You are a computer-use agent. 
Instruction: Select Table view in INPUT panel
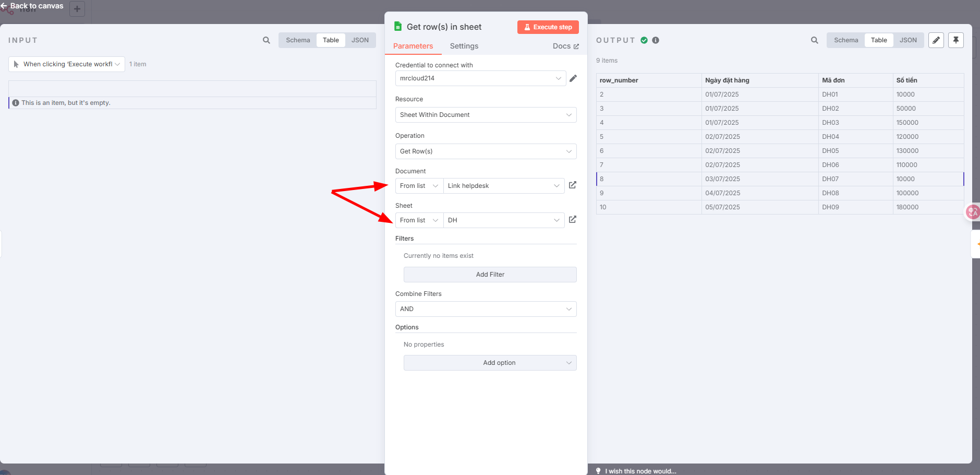coord(331,40)
